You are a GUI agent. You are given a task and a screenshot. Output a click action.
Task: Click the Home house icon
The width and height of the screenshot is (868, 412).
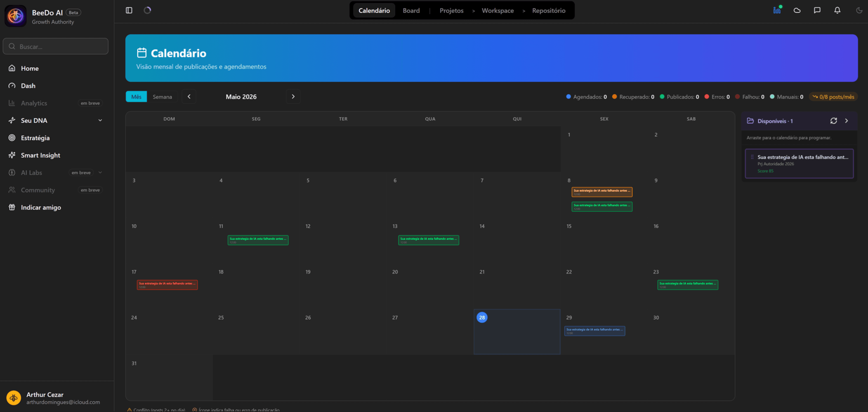(x=12, y=68)
